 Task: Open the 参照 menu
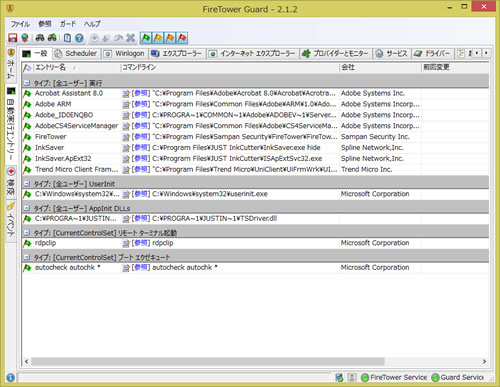point(45,24)
